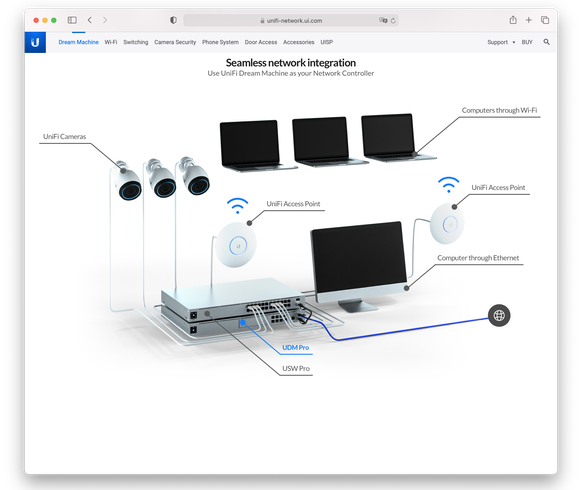Click the BUY link

point(527,42)
